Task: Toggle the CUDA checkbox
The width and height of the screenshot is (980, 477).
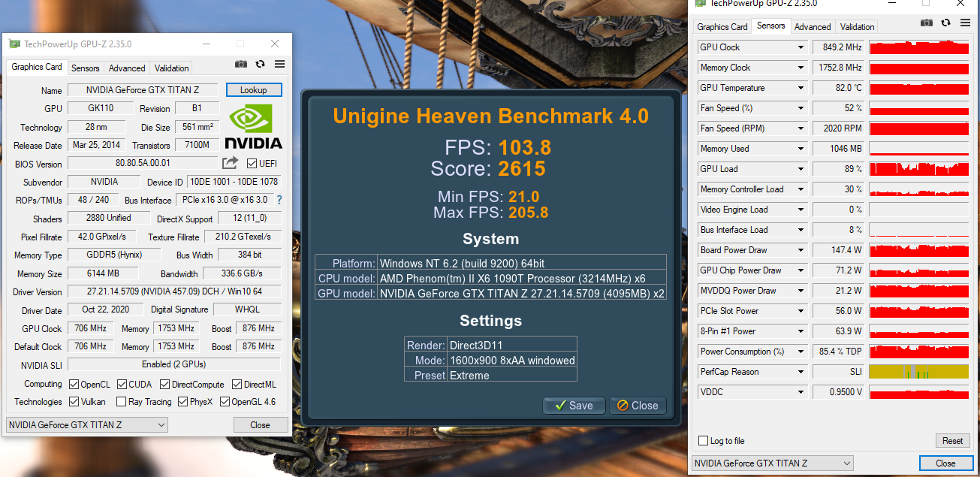Action: pos(122,384)
